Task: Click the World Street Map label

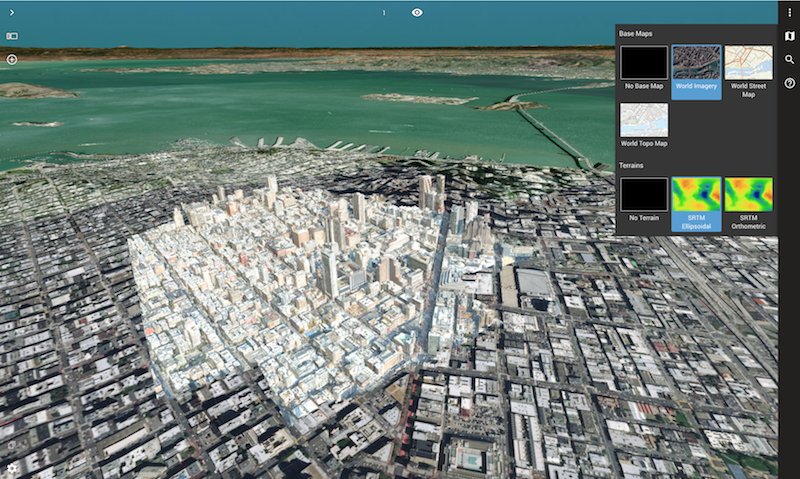Action: pyautogui.click(x=748, y=90)
